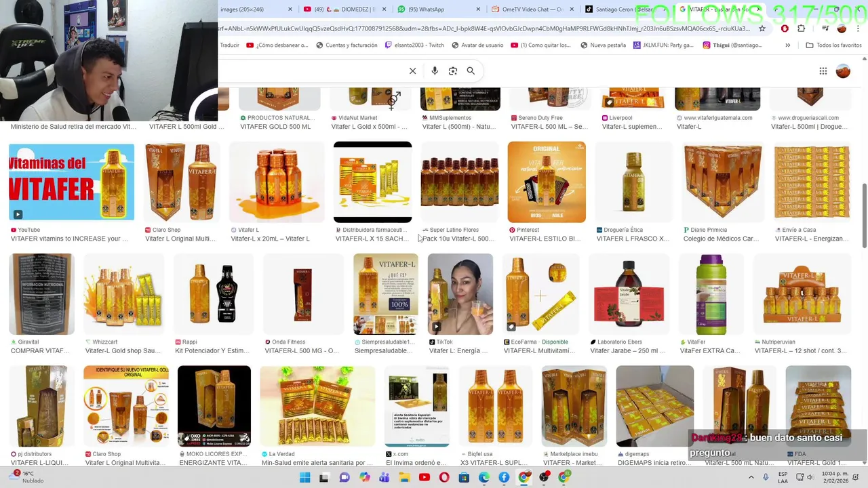Close the WhatsApp tab
This screenshot has width=868, height=488.
click(477, 9)
